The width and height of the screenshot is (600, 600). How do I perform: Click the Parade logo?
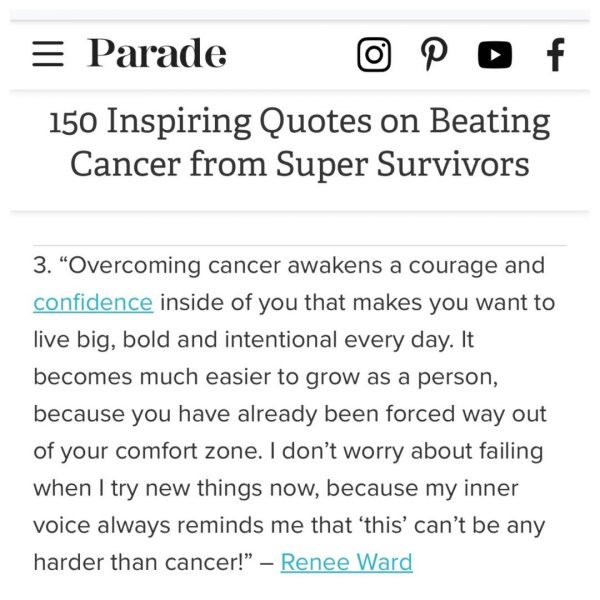point(156,53)
